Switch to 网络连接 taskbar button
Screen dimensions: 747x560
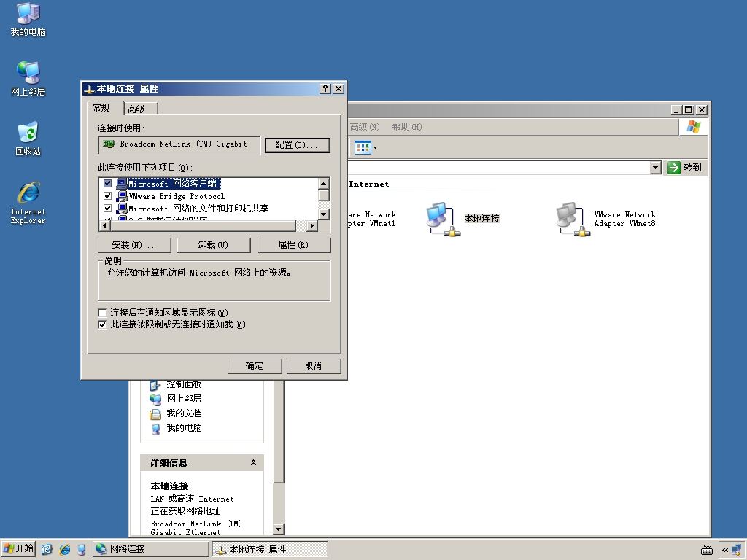coord(150,549)
